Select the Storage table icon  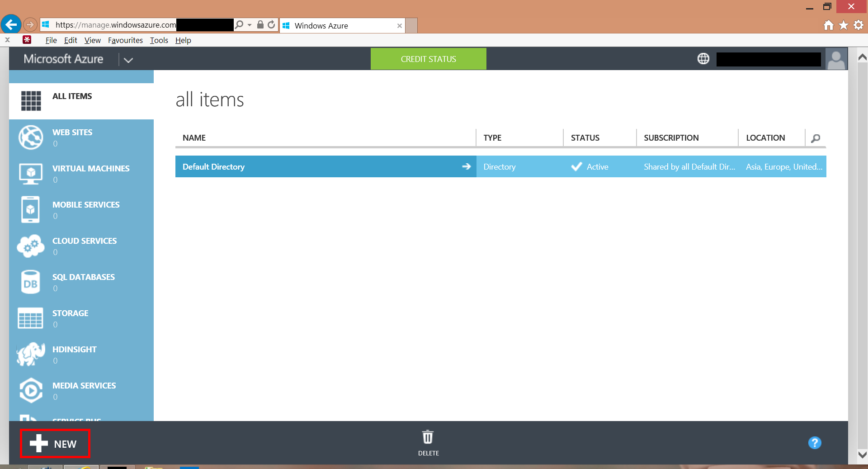(x=30, y=318)
